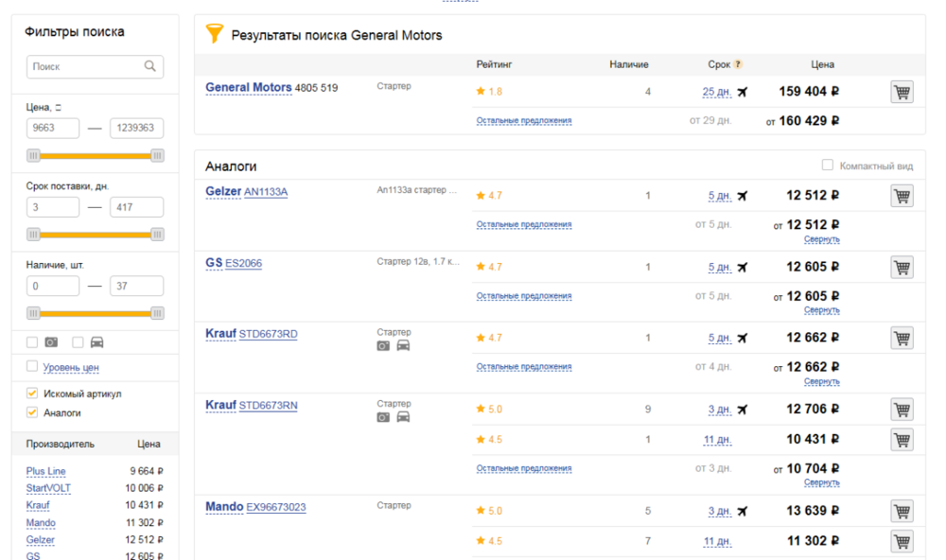This screenshot has width=946, height=560.
Task: Open the General Motors brand link in results
Action: (249, 87)
